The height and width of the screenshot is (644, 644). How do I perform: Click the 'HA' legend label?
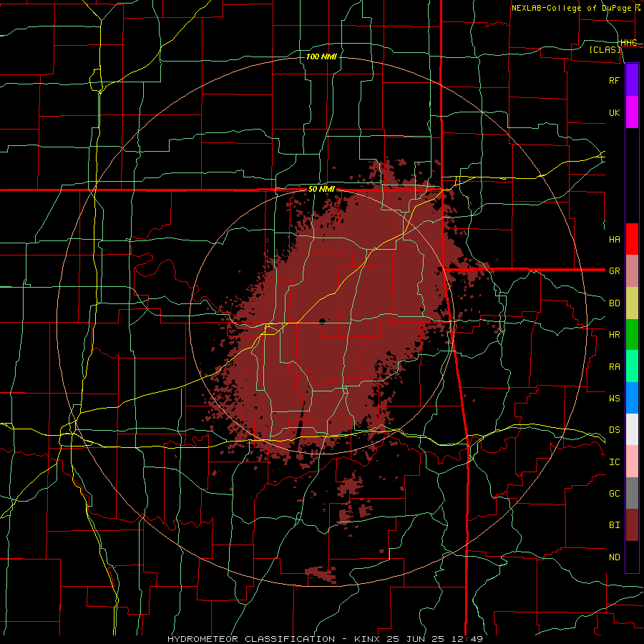[614, 239]
